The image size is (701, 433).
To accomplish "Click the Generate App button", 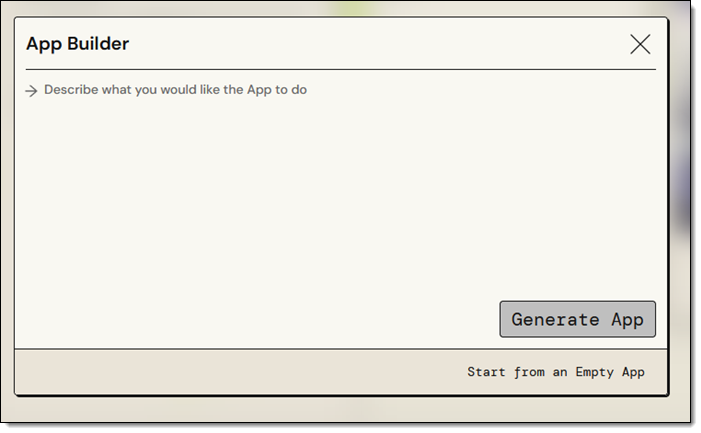I will coord(578,319).
